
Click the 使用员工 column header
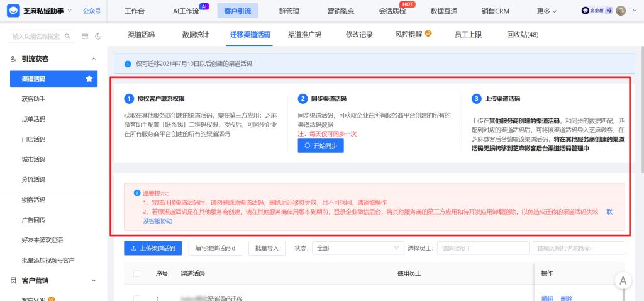pyautogui.click(x=409, y=273)
